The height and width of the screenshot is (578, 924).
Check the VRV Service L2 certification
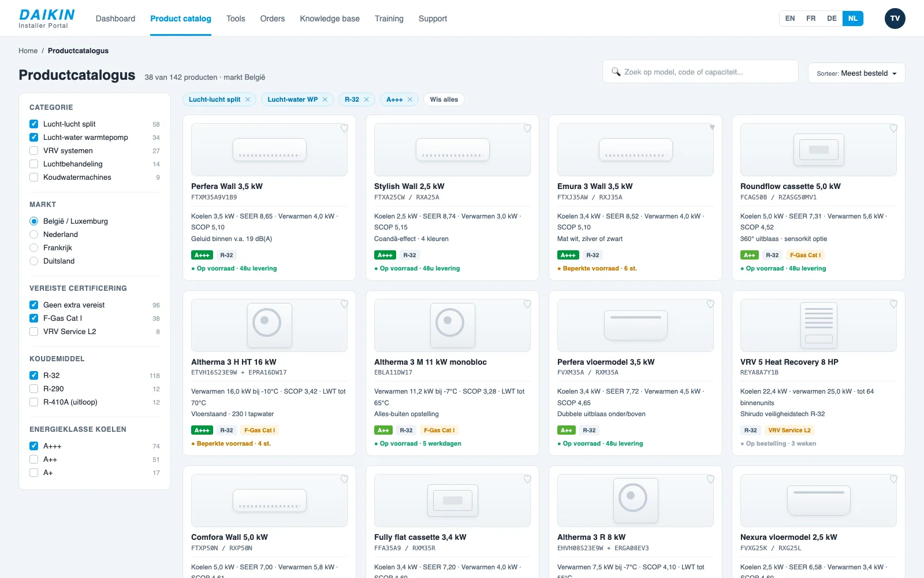[x=33, y=331]
